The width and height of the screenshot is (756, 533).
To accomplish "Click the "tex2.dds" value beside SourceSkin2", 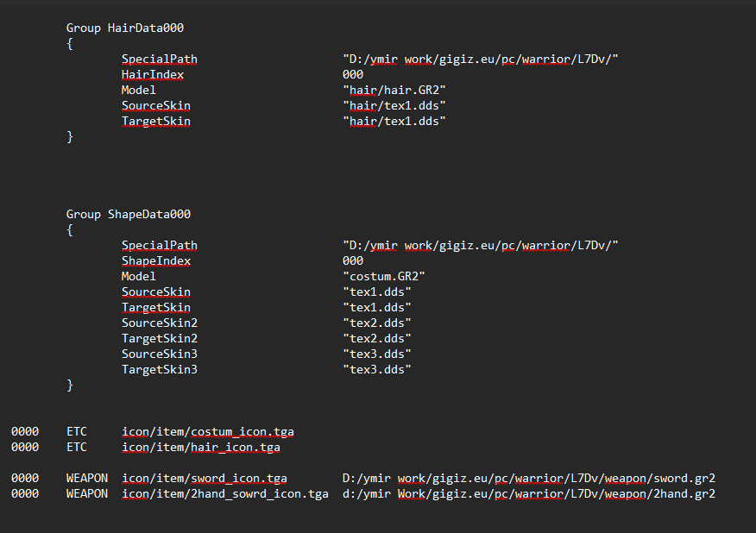I will 376,323.
